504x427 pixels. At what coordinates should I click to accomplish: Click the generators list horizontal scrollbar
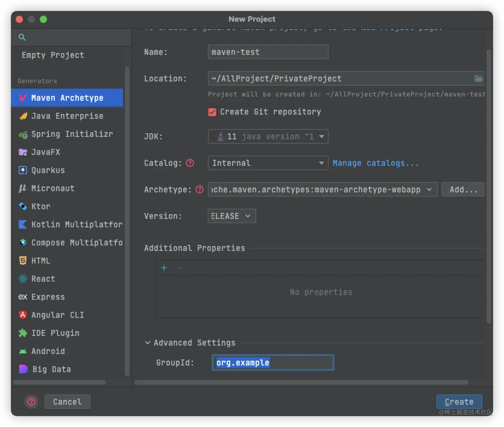point(60,382)
